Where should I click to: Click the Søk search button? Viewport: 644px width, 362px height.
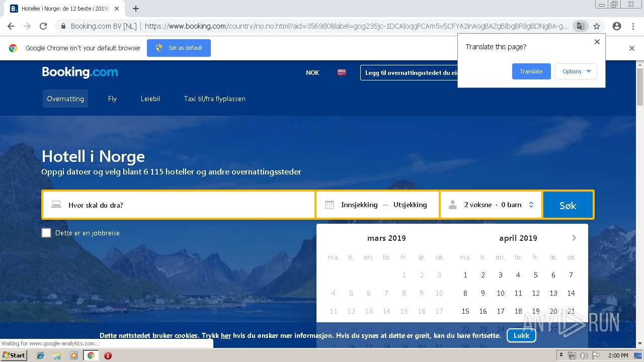click(568, 205)
